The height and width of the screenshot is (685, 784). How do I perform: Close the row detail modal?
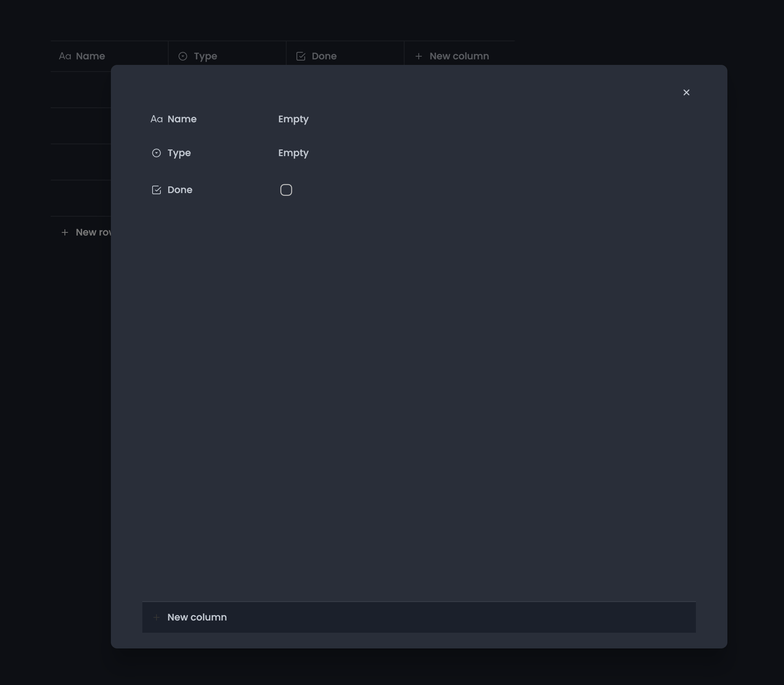[687, 92]
